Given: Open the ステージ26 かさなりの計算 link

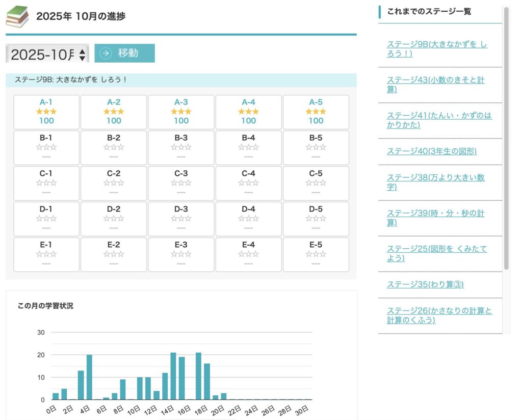Looking at the screenshot, I should 439,315.
